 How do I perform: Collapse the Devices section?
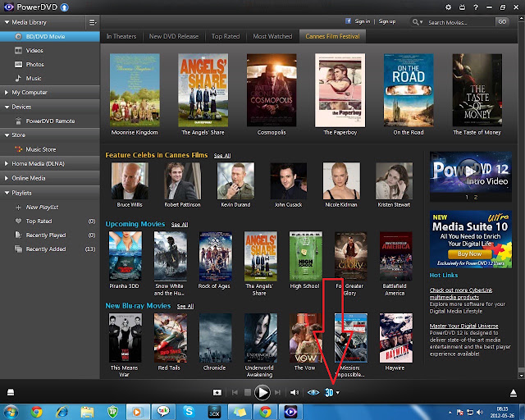[x=7, y=107]
